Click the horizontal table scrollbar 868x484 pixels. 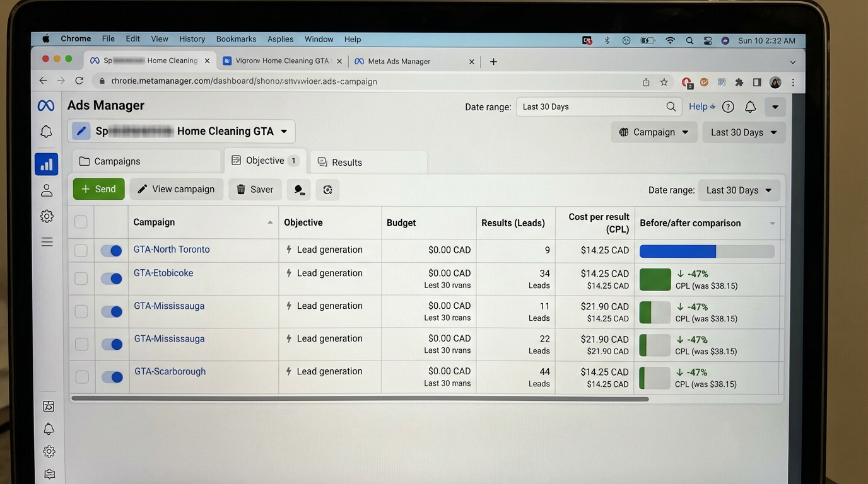click(x=360, y=399)
